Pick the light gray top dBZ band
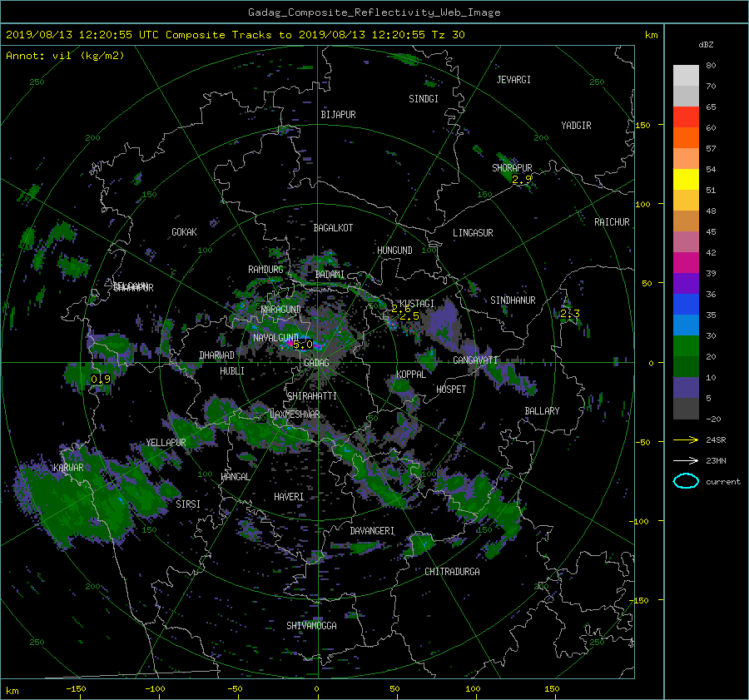This screenshot has width=749, height=700. [x=686, y=75]
